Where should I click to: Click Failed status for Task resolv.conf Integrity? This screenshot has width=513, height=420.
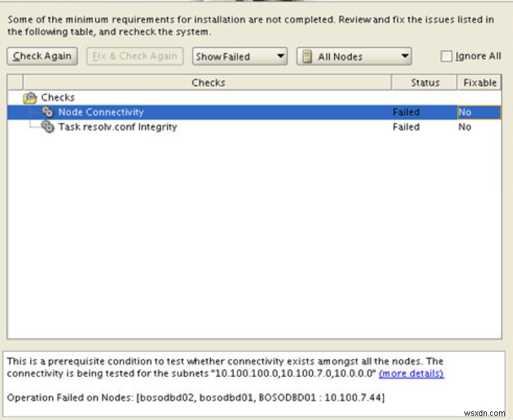[406, 127]
